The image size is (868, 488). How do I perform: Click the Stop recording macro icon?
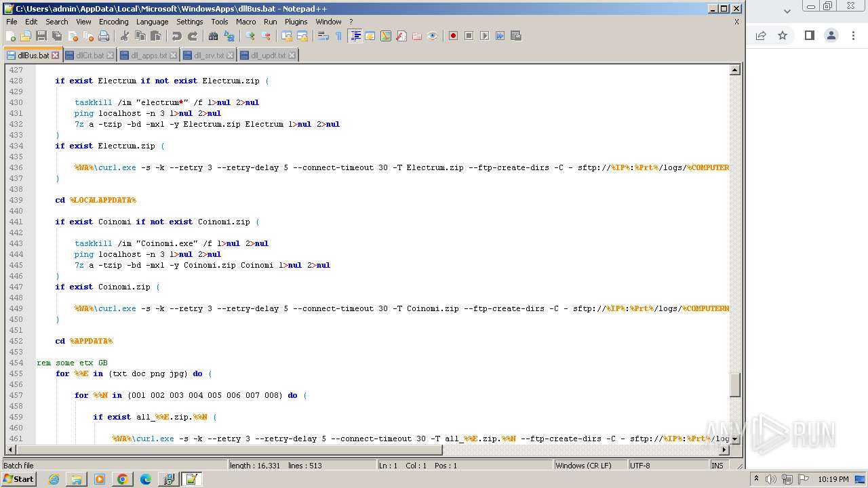[469, 36]
